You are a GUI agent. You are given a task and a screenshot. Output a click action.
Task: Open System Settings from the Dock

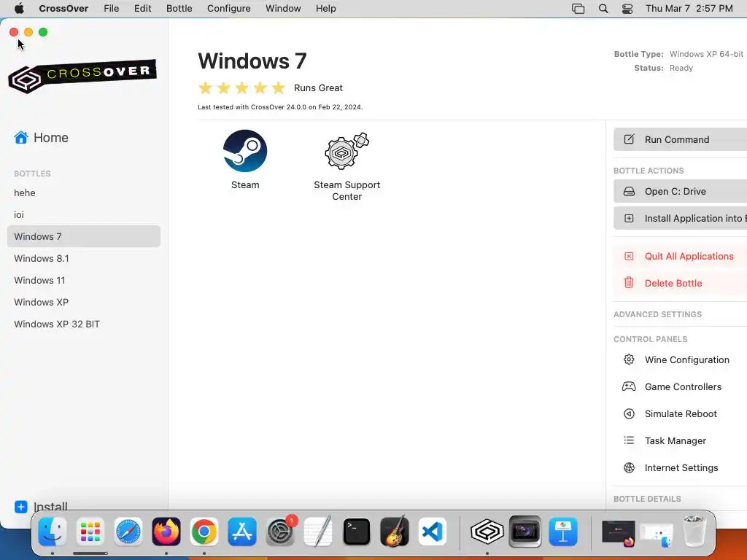tap(280, 532)
